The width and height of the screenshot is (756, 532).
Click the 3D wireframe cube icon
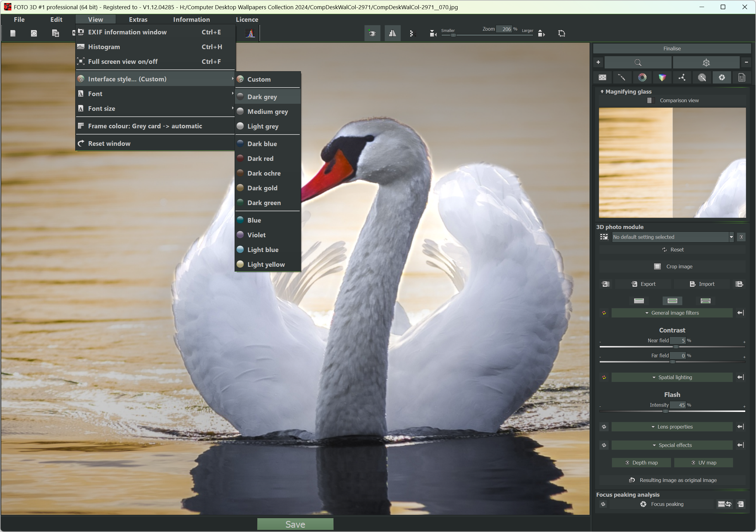pyautogui.click(x=706, y=62)
